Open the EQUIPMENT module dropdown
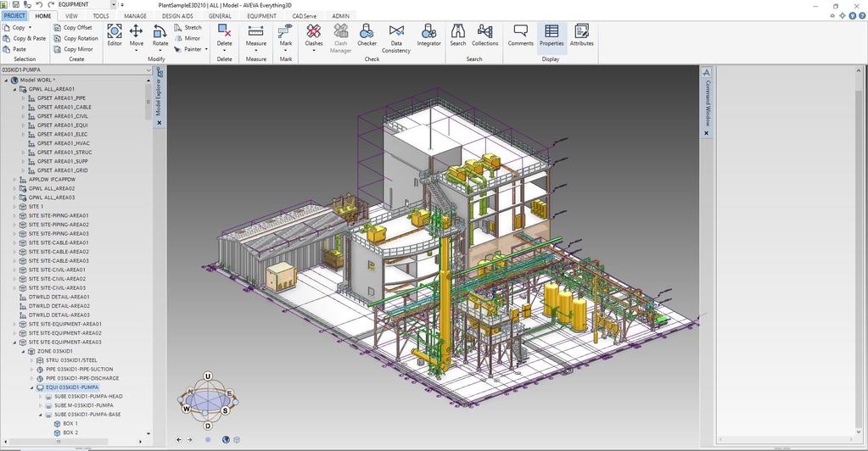The height and width of the screenshot is (451, 868). click(x=114, y=4)
